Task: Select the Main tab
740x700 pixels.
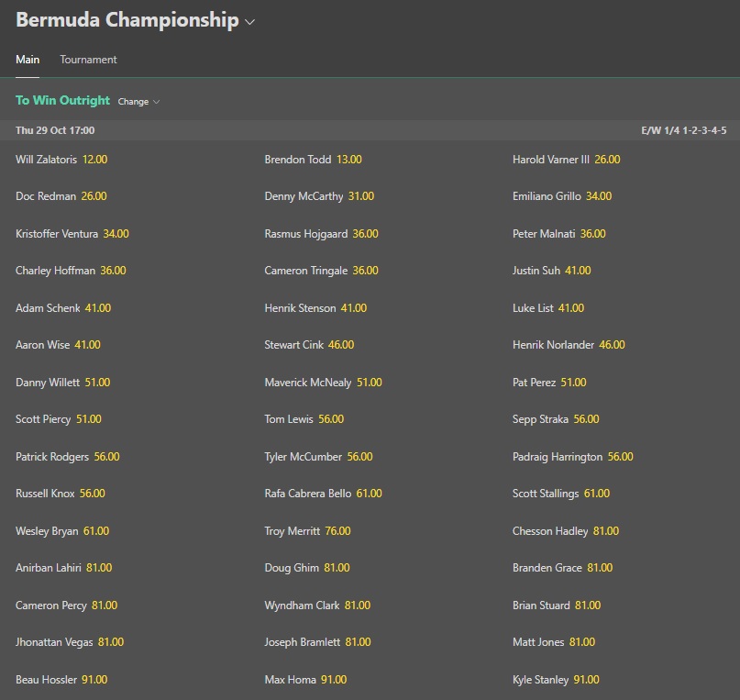Action: 28,60
